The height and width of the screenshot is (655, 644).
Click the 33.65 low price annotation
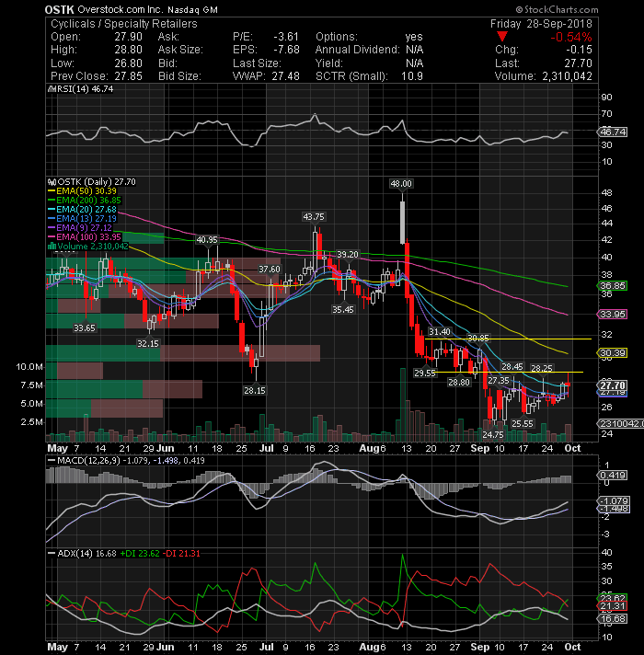85,327
